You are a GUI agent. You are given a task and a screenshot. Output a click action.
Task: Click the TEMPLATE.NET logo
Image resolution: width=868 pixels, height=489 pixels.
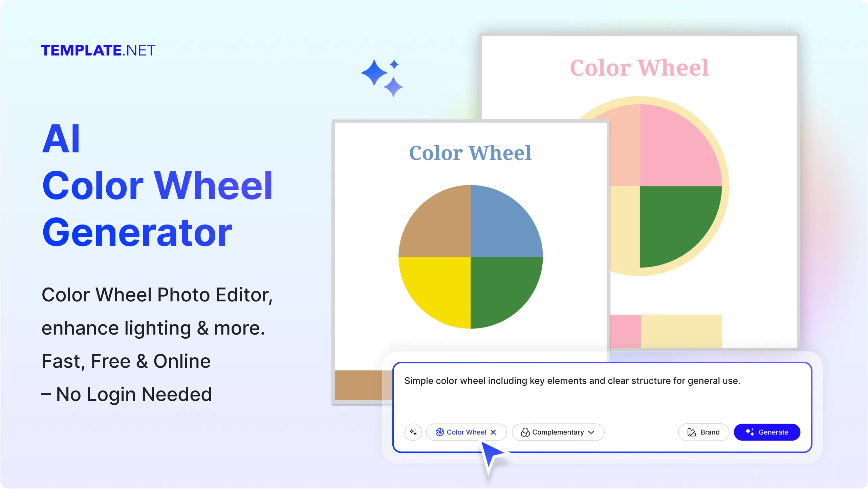[99, 50]
